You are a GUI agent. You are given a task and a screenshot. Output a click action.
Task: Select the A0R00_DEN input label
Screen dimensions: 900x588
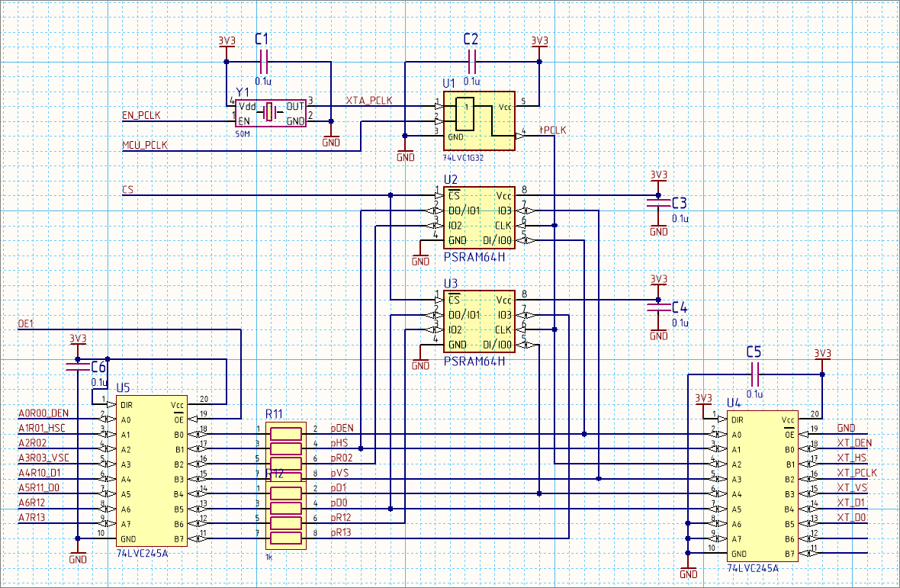click(x=43, y=413)
